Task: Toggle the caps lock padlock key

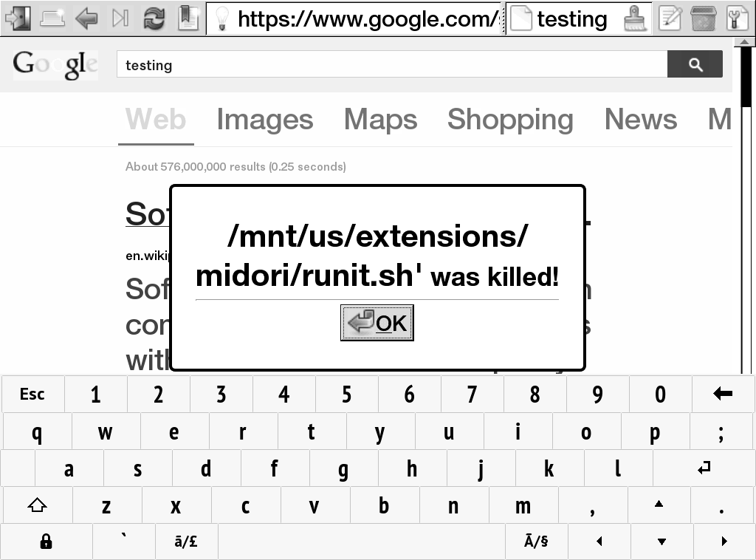Action: (x=46, y=542)
